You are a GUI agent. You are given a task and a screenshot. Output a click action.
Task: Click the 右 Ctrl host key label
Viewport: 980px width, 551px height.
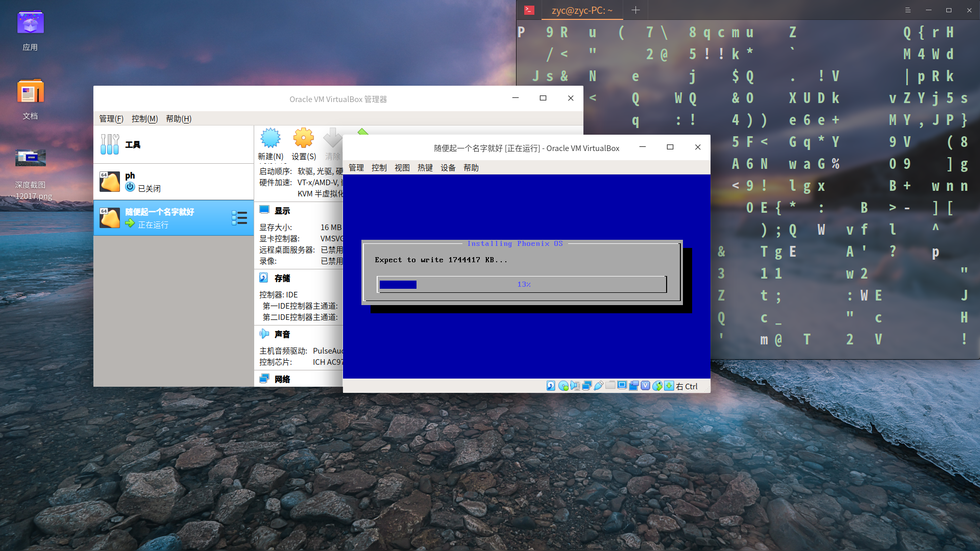687,386
